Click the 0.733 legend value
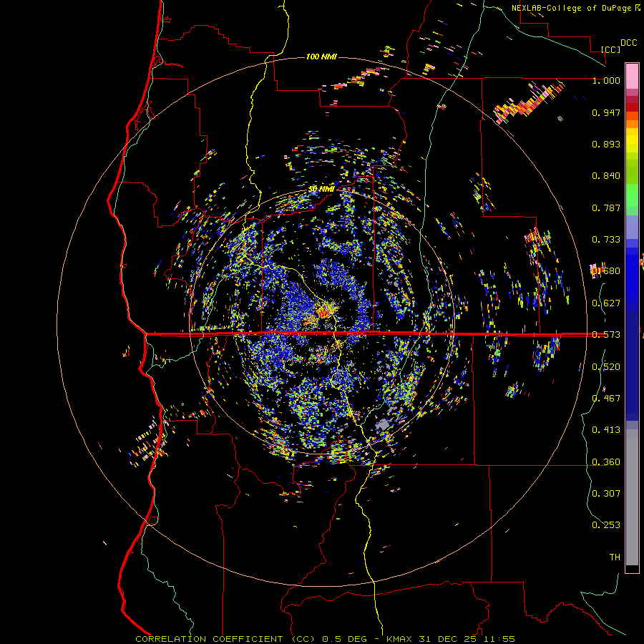This screenshot has width=644, height=644. tap(606, 240)
